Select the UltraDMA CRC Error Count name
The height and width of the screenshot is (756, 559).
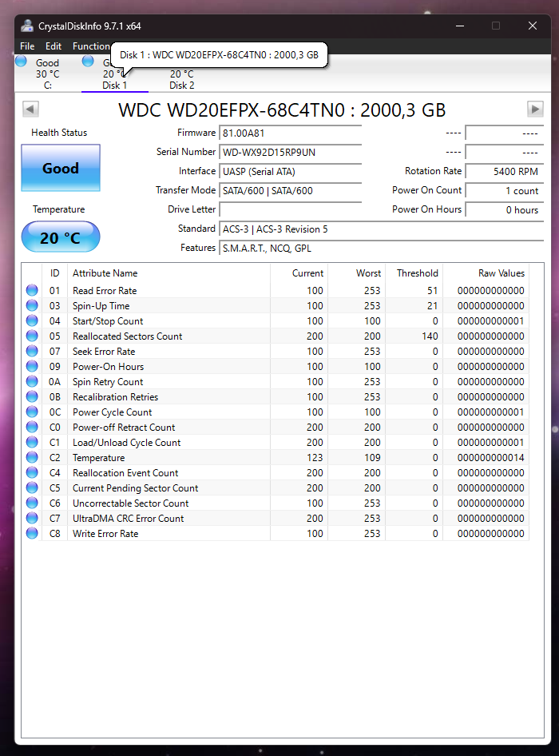129,519
